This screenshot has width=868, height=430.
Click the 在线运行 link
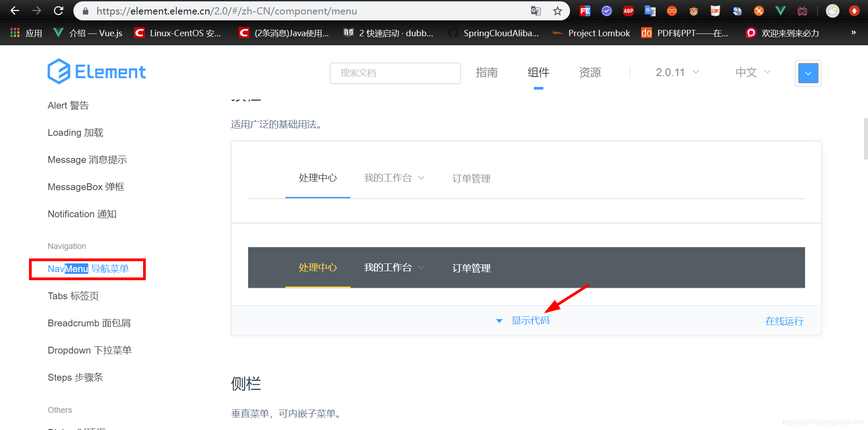(x=784, y=321)
